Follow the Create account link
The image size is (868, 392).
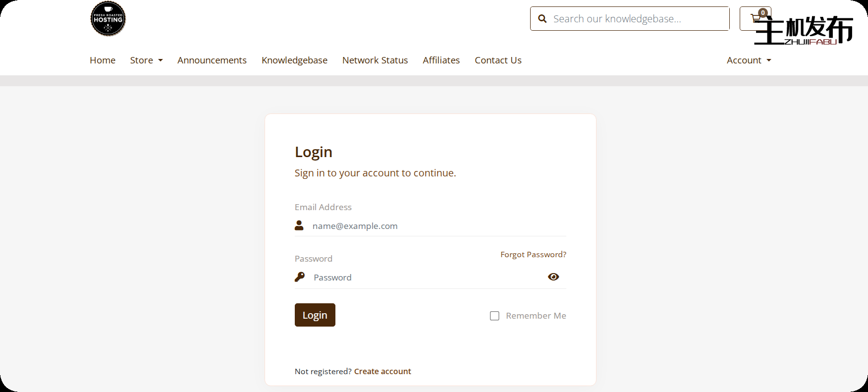[x=382, y=372]
